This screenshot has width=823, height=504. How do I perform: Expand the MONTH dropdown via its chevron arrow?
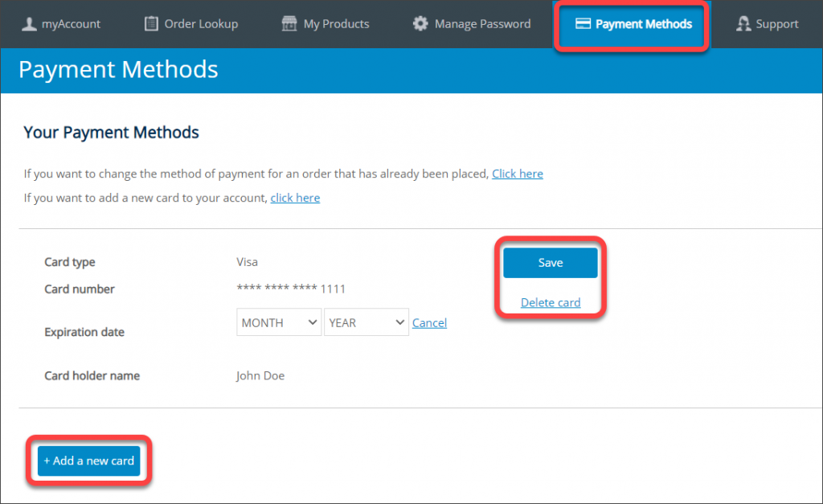(313, 322)
